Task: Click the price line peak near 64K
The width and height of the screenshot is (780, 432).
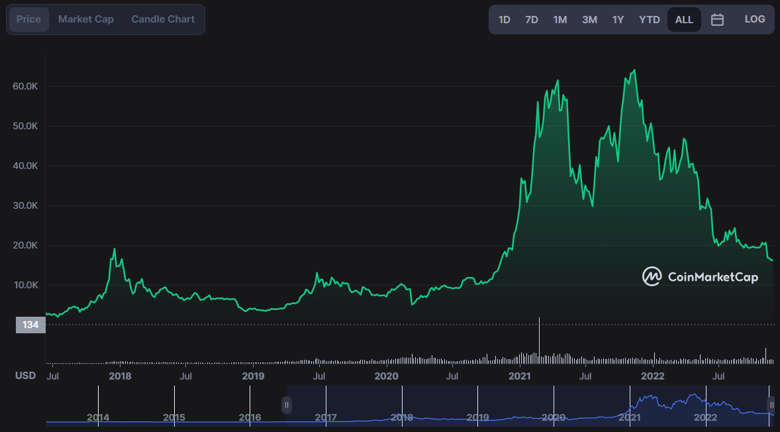Action: click(x=634, y=70)
